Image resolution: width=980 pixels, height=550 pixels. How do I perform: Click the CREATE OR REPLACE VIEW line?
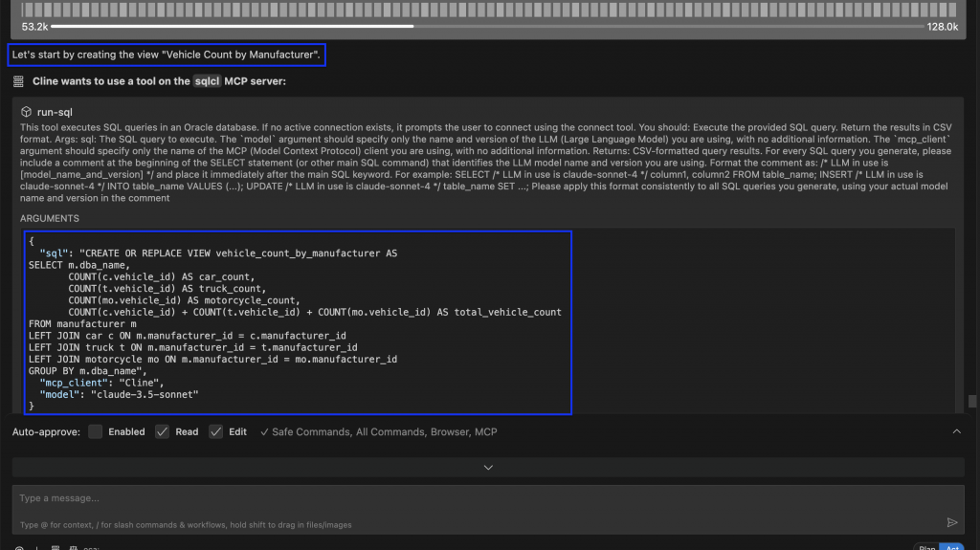tap(218, 253)
